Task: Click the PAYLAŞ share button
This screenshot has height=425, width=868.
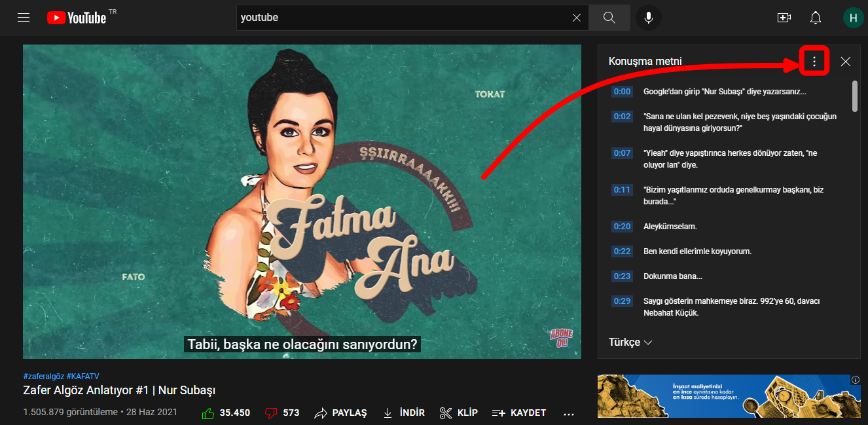Action: (x=341, y=413)
